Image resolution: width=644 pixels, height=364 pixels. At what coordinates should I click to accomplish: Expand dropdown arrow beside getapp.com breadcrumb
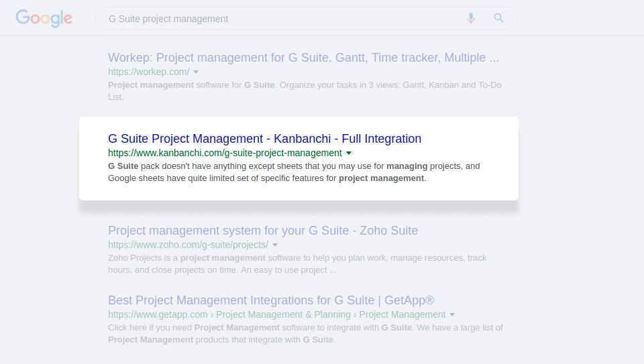(452, 315)
